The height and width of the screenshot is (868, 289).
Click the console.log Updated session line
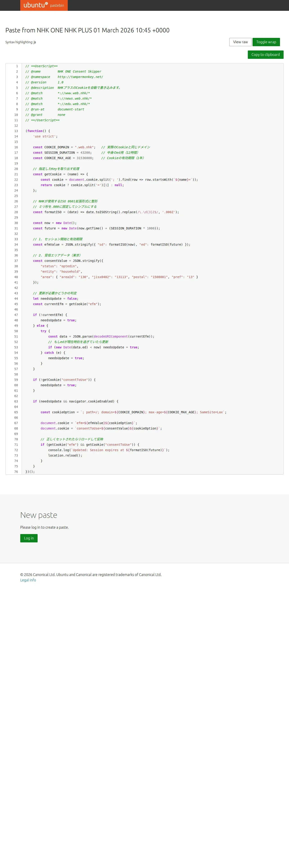coord(108,450)
